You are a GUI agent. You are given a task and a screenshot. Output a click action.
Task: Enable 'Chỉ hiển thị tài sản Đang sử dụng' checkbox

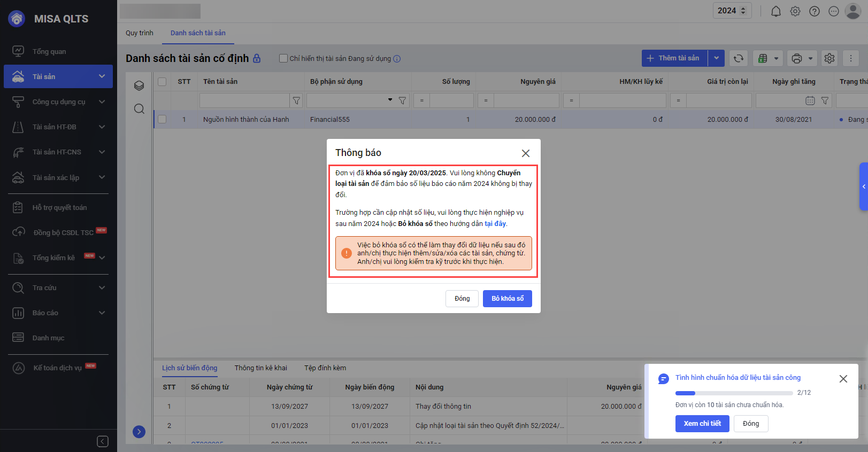pos(283,58)
